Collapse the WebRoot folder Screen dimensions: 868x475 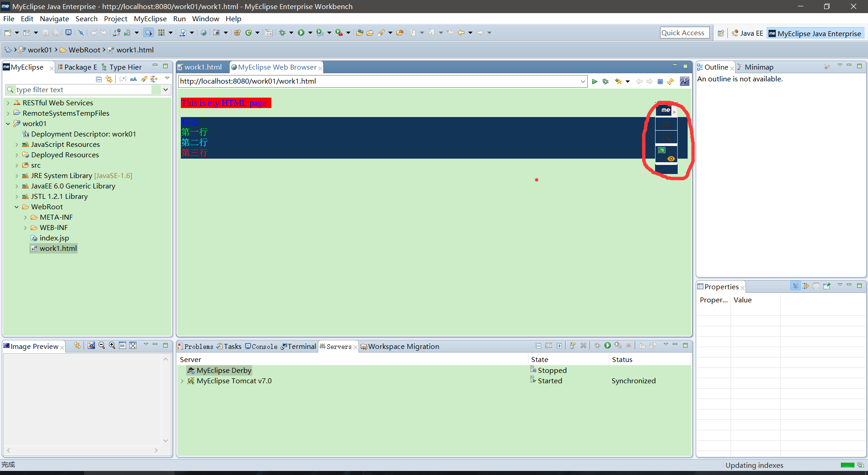pyautogui.click(x=17, y=207)
